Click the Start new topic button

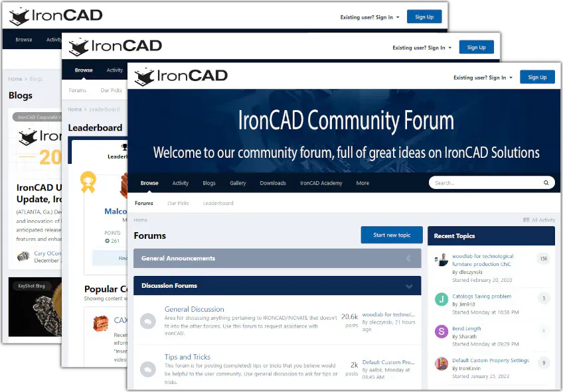(392, 235)
